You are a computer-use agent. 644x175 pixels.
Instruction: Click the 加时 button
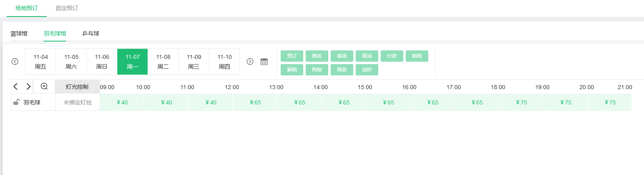point(367,70)
